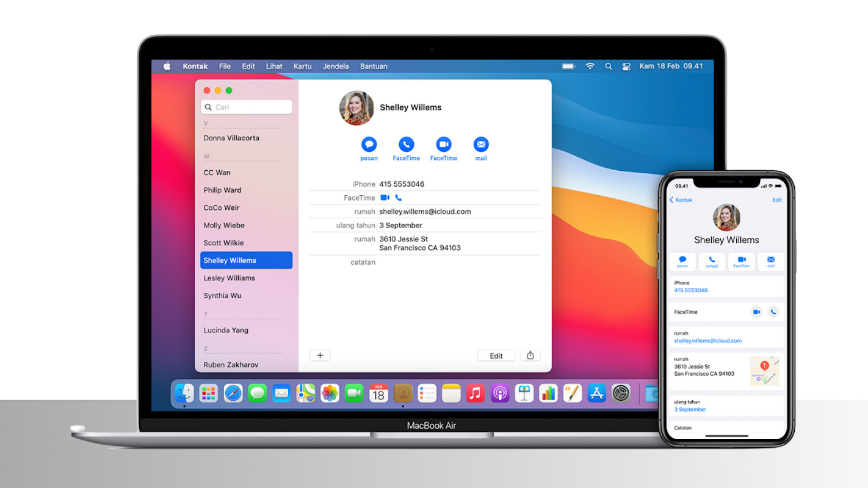
Task: Launch green FaceTime app in Dock
Action: (354, 393)
